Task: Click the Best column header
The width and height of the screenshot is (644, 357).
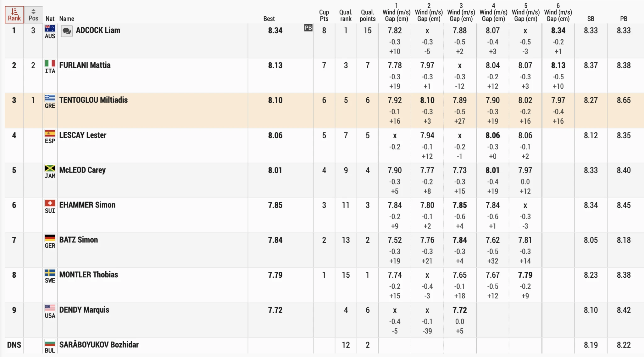Action: 269,19
